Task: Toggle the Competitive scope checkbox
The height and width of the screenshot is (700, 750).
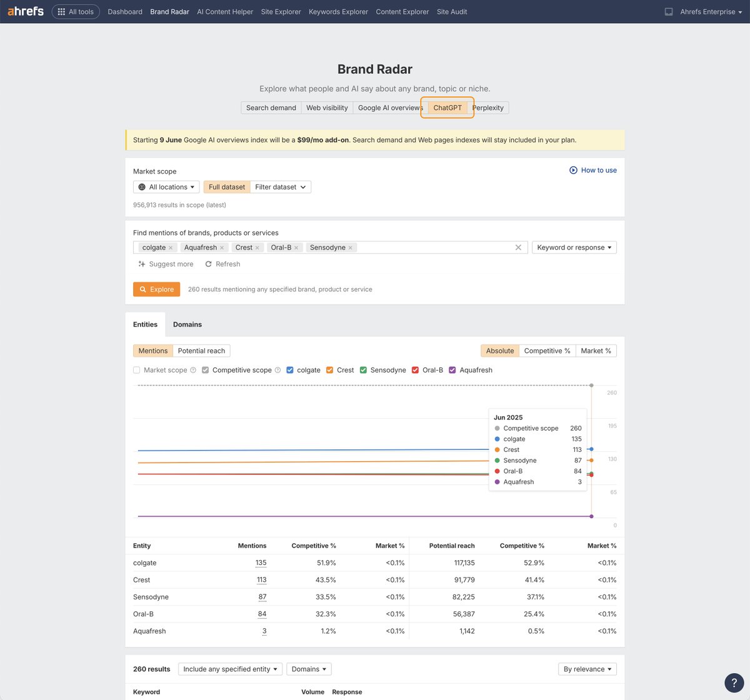Action: (205, 370)
